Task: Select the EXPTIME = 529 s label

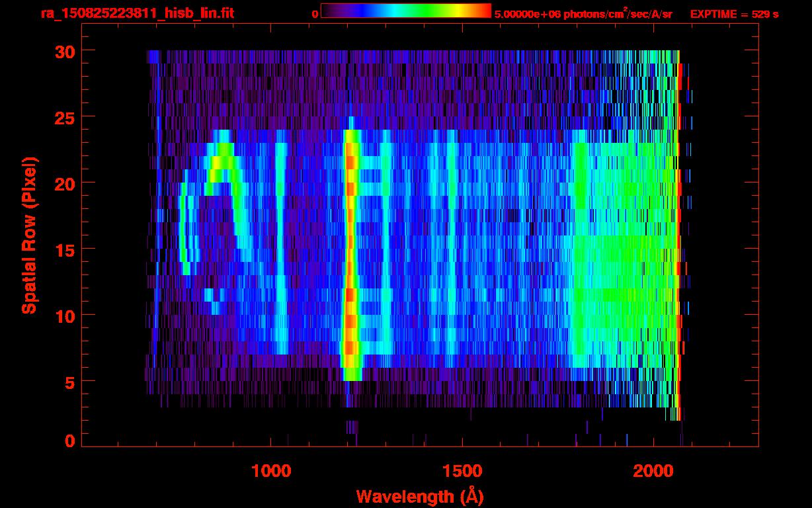Action: coord(734,14)
